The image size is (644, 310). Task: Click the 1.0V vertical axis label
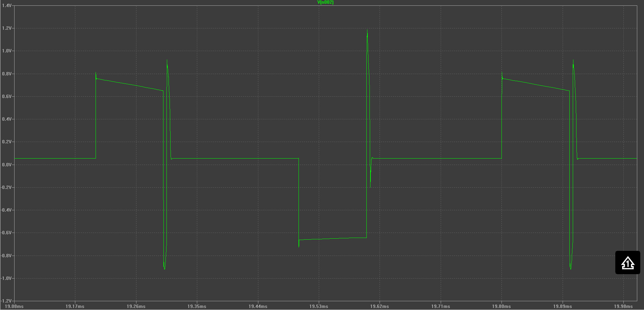click(7, 51)
